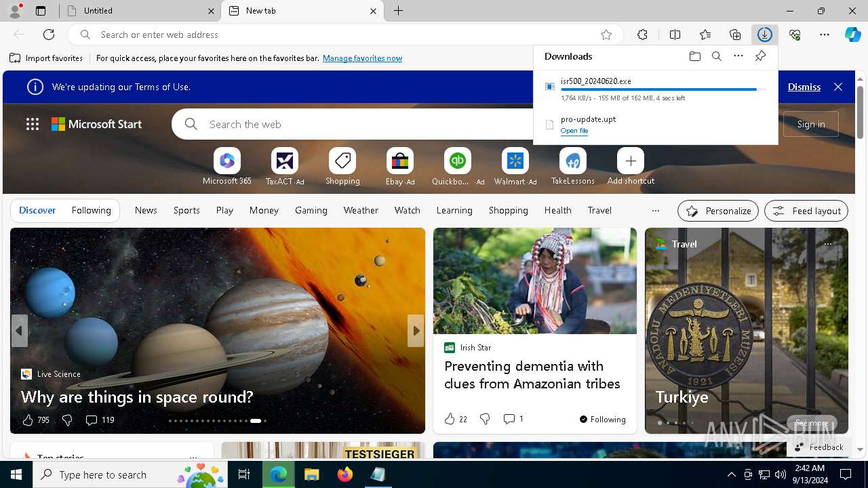The image size is (868, 488).
Task: Open Browser essentials heart icon
Action: (x=795, y=35)
